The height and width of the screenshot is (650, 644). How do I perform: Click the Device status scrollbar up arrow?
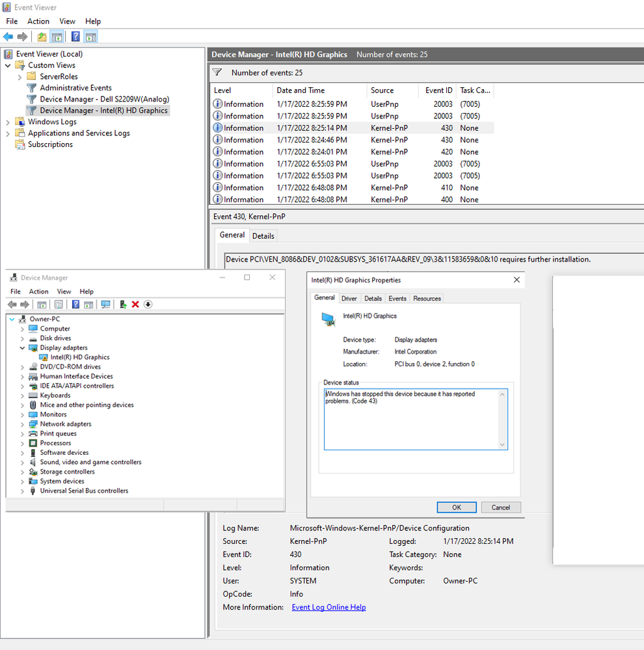[502, 394]
